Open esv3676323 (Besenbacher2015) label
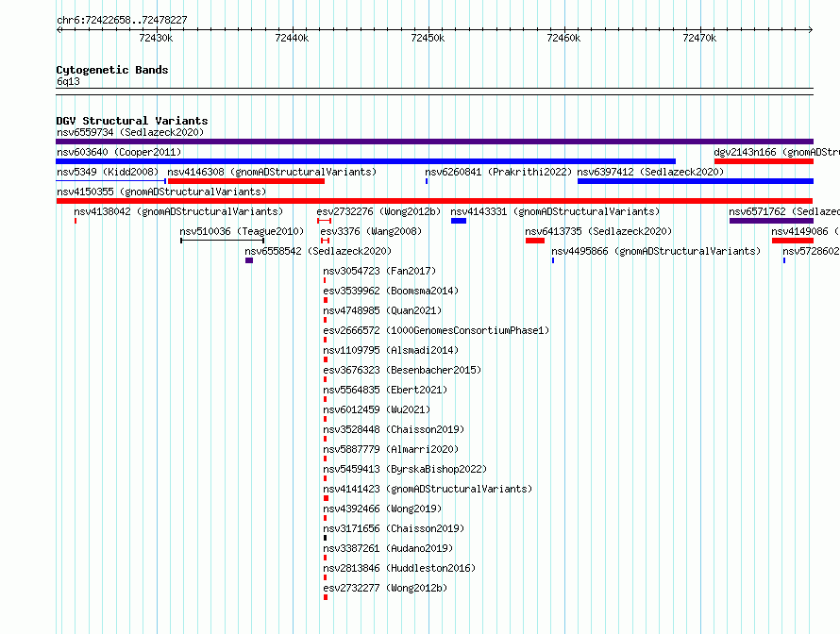840x634 pixels. (x=402, y=370)
